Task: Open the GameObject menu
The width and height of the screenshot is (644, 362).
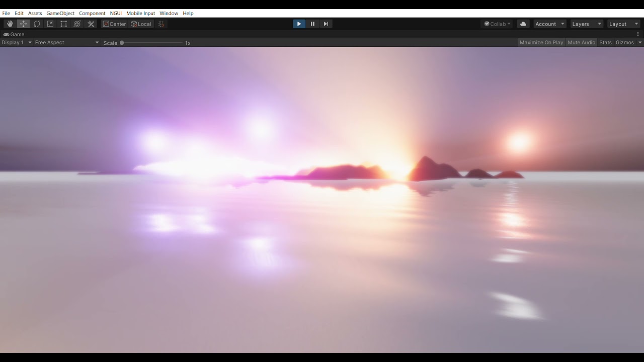Action: pyautogui.click(x=60, y=13)
